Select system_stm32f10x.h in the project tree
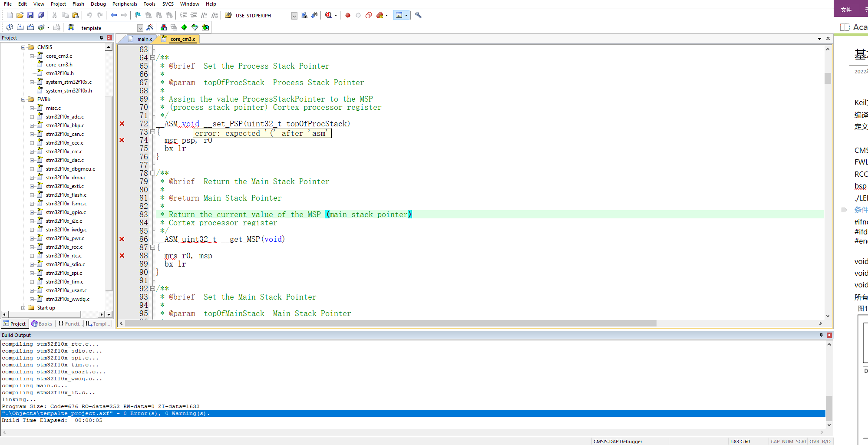The height and width of the screenshot is (445, 868). 69,91
